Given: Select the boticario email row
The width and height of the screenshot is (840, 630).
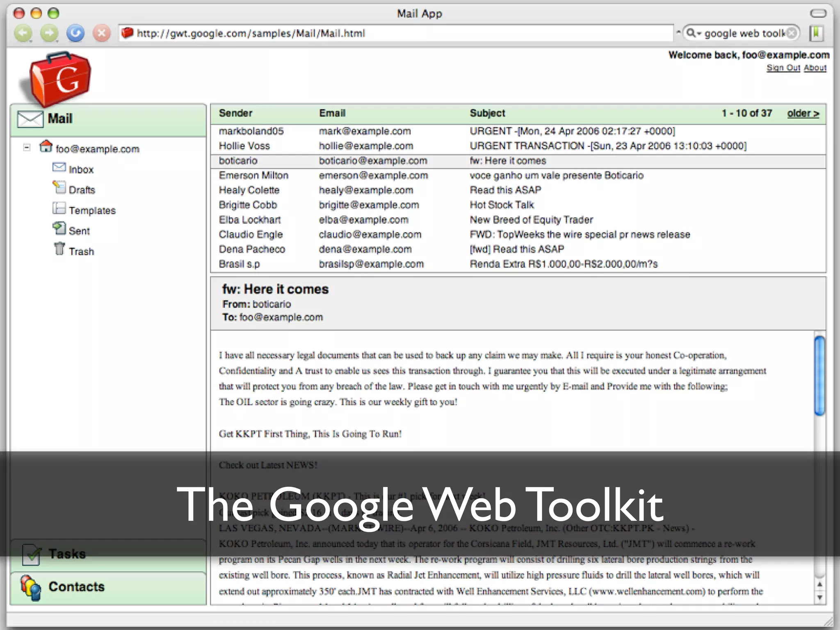Looking at the screenshot, I should 518,161.
